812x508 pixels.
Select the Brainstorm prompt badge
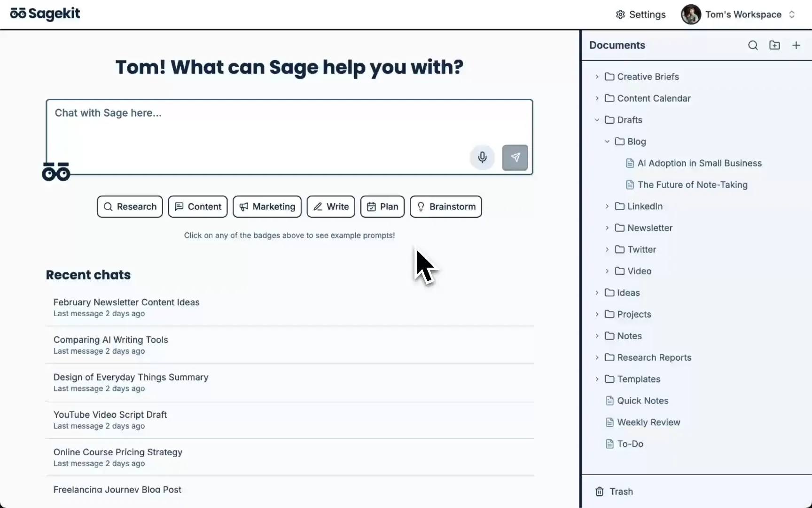coord(445,206)
